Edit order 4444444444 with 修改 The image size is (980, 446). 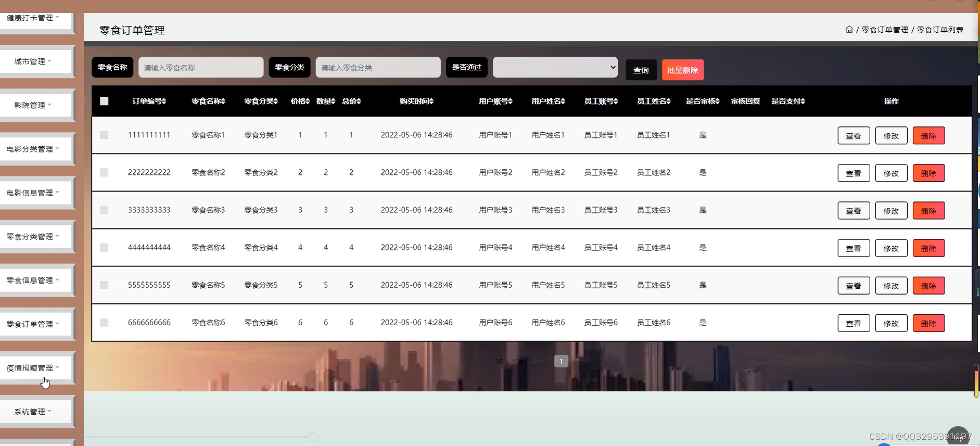tap(891, 248)
